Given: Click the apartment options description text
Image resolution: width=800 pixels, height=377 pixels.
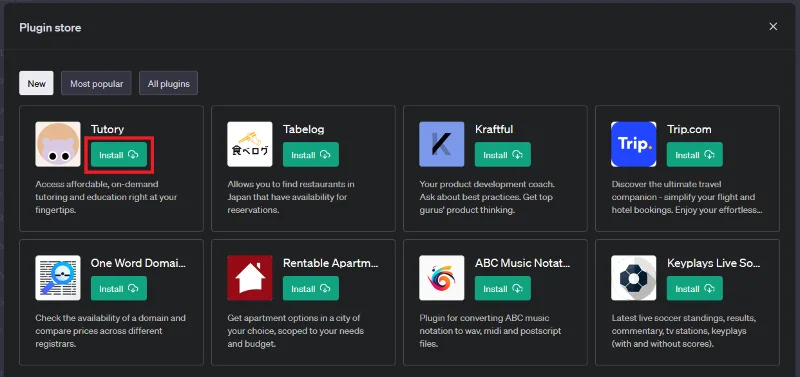Looking at the screenshot, I should (295, 331).
